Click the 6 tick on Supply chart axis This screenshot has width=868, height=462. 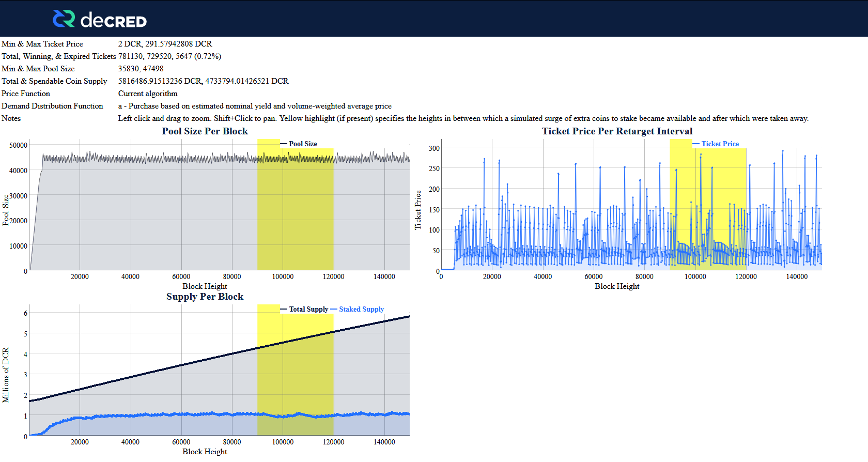[x=26, y=313]
